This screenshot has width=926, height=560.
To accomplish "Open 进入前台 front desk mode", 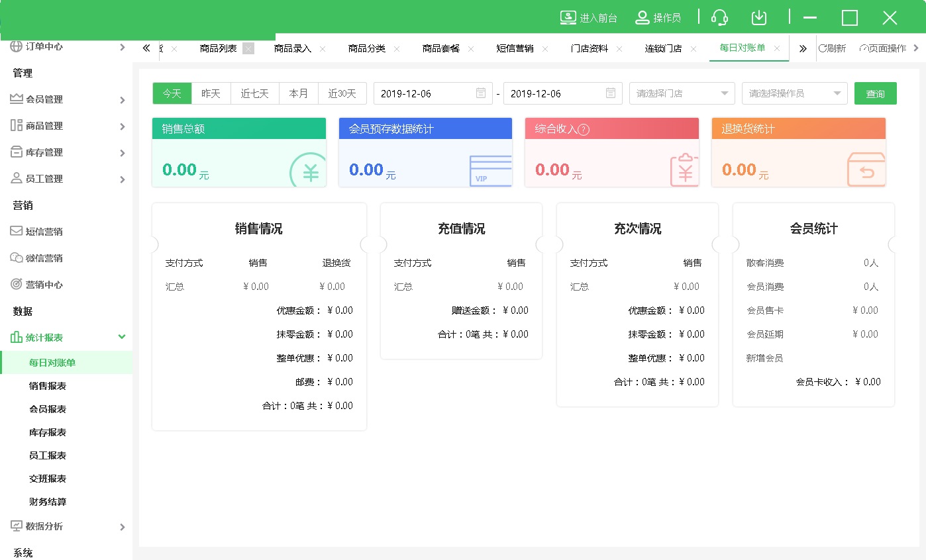I will tap(588, 18).
